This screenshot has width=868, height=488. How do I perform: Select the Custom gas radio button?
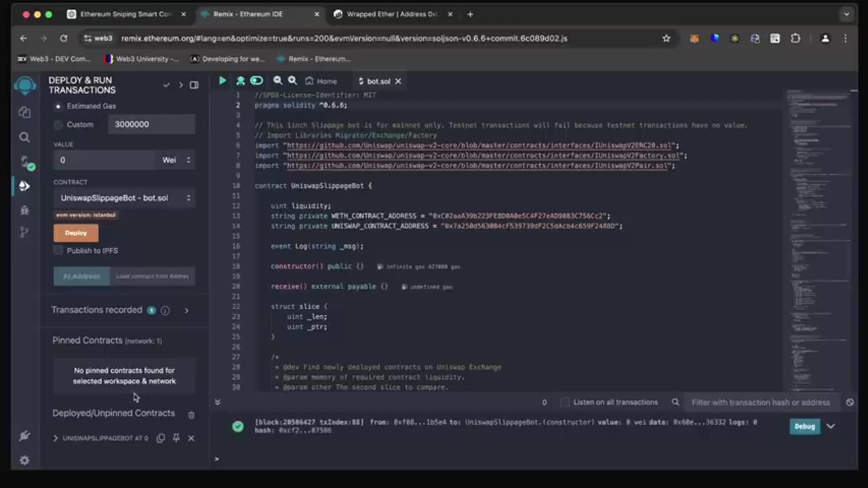click(x=58, y=125)
